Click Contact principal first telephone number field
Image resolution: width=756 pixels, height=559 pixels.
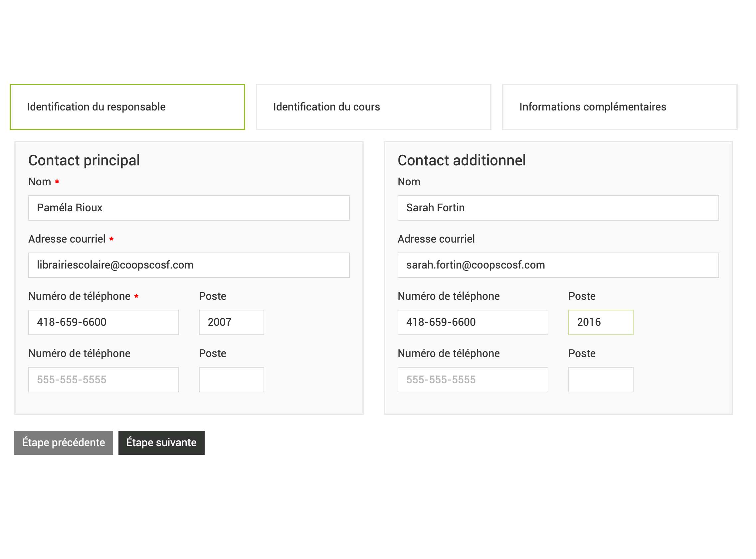(103, 322)
